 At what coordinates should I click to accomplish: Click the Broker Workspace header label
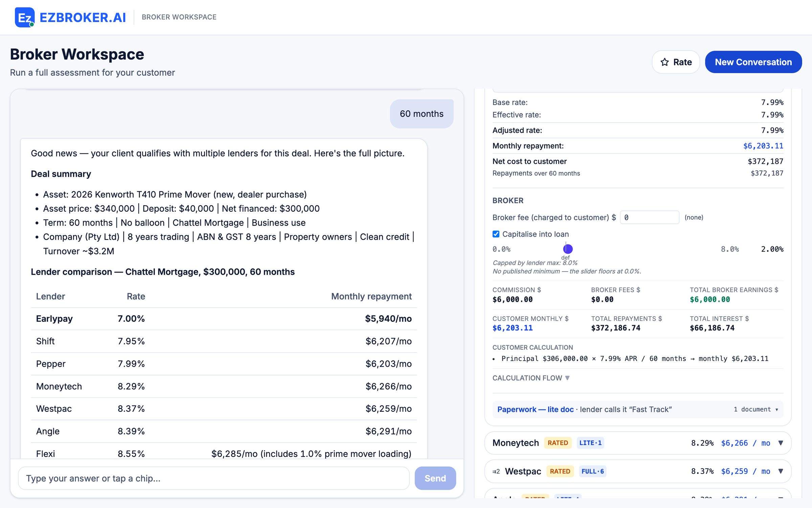pos(179,17)
